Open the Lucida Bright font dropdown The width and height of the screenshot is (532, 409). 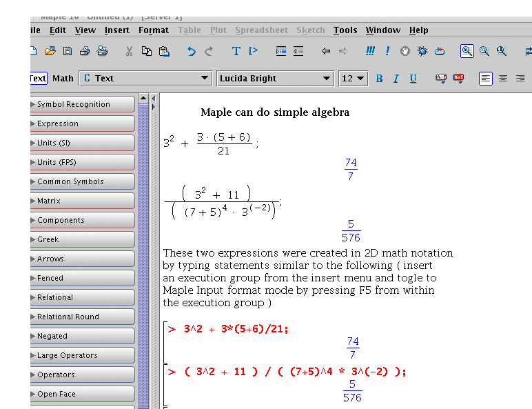coord(275,78)
